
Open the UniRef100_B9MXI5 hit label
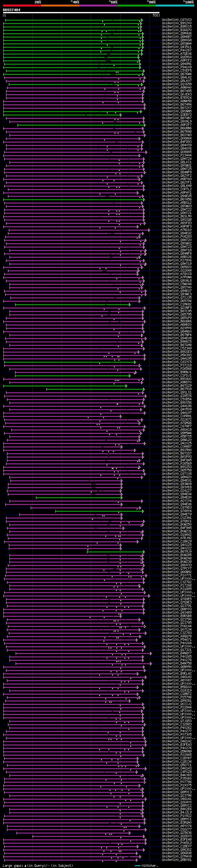[177, 26]
